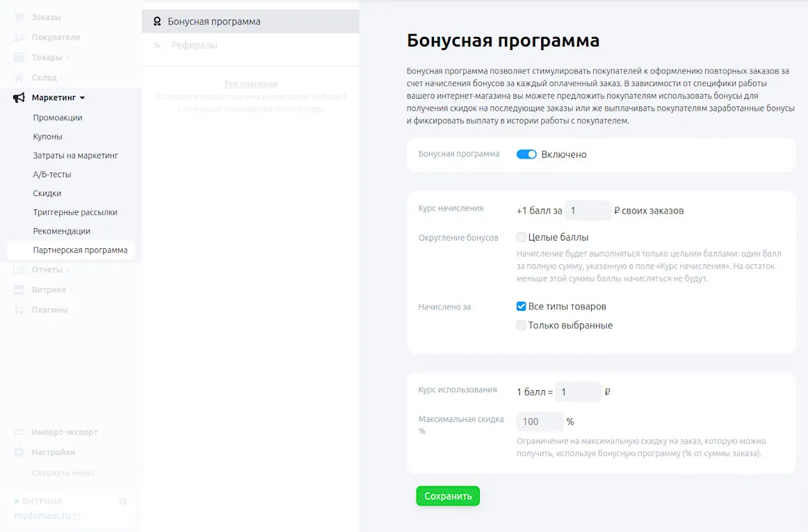Viewport: 808px width, 532px height.
Task: Select the Покупатели customers icon
Action: [17, 37]
